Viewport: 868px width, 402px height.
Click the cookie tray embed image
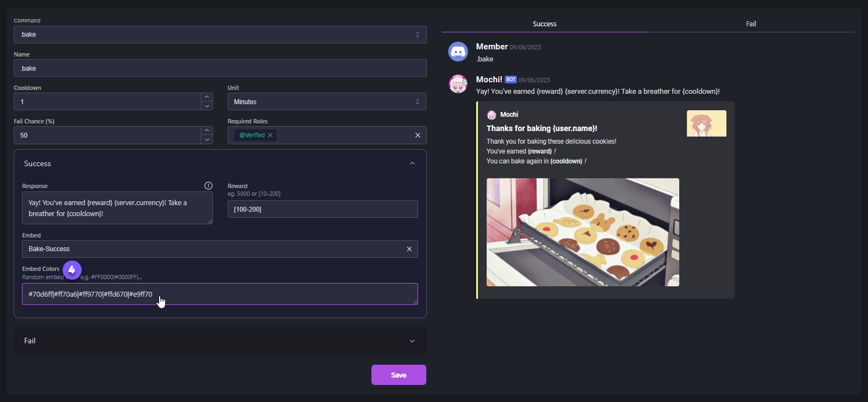(583, 232)
